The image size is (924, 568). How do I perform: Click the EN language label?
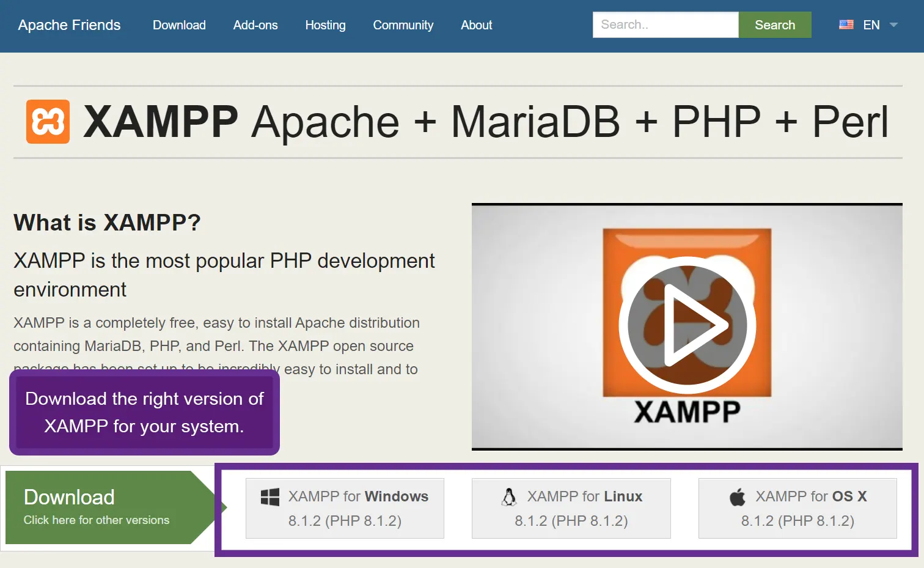click(x=871, y=25)
